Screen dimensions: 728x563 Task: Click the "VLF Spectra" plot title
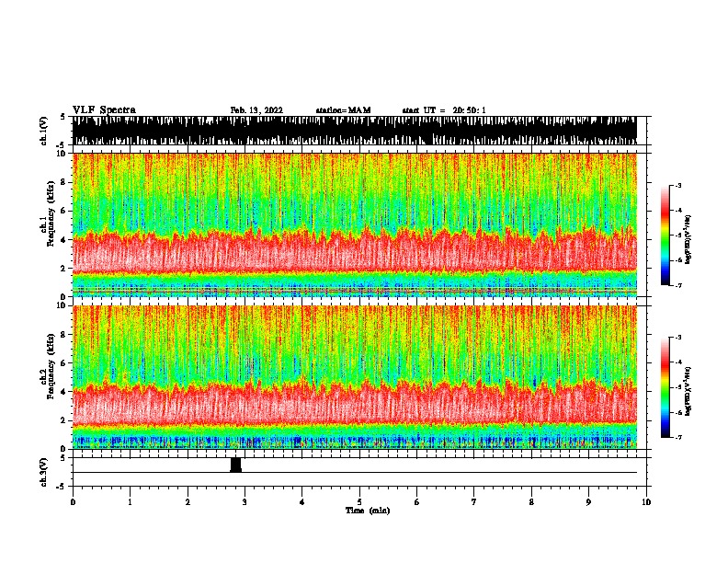(x=104, y=110)
